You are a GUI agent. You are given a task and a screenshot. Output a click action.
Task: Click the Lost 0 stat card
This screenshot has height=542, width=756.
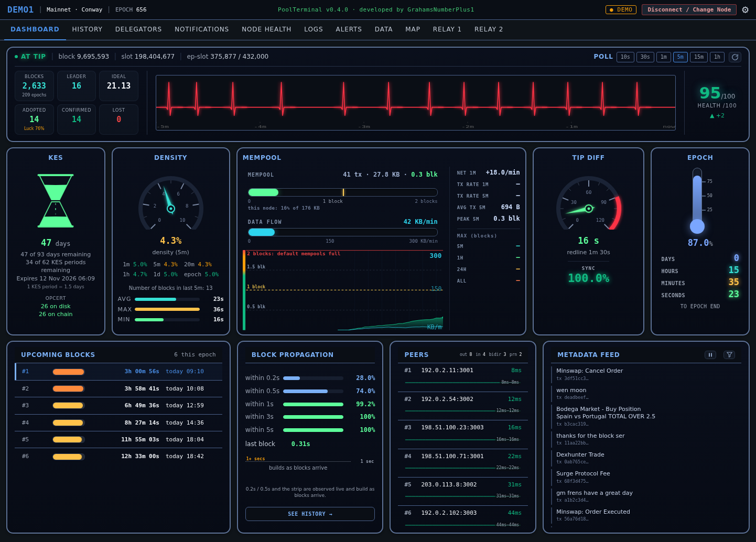[118, 120]
